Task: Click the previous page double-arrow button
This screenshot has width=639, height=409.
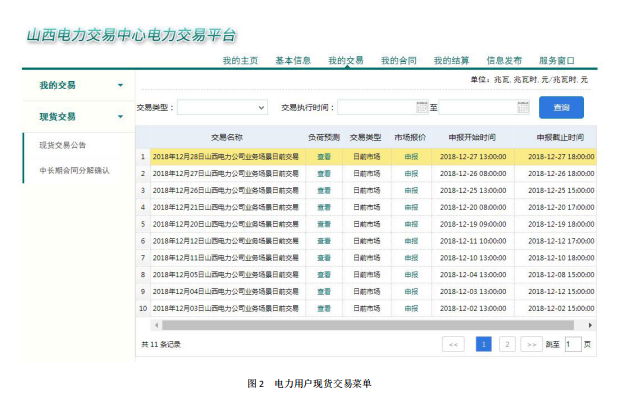Action: point(453,344)
